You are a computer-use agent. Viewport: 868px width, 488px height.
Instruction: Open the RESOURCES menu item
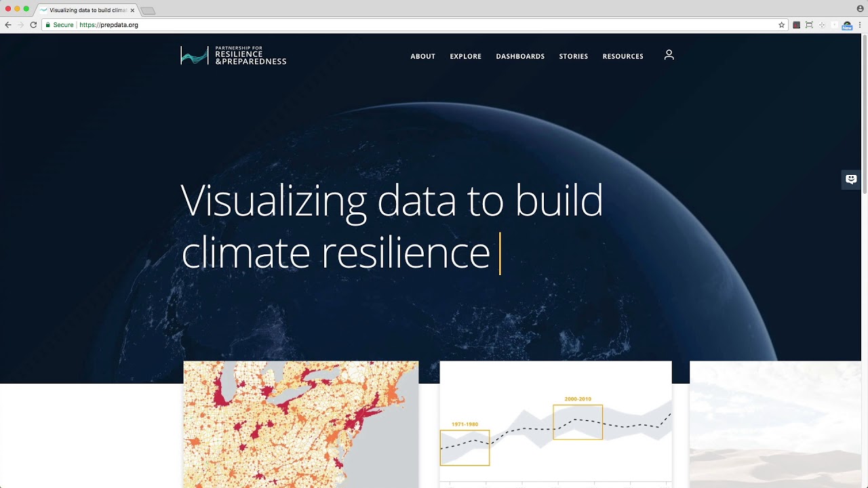(x=623, y=56)
